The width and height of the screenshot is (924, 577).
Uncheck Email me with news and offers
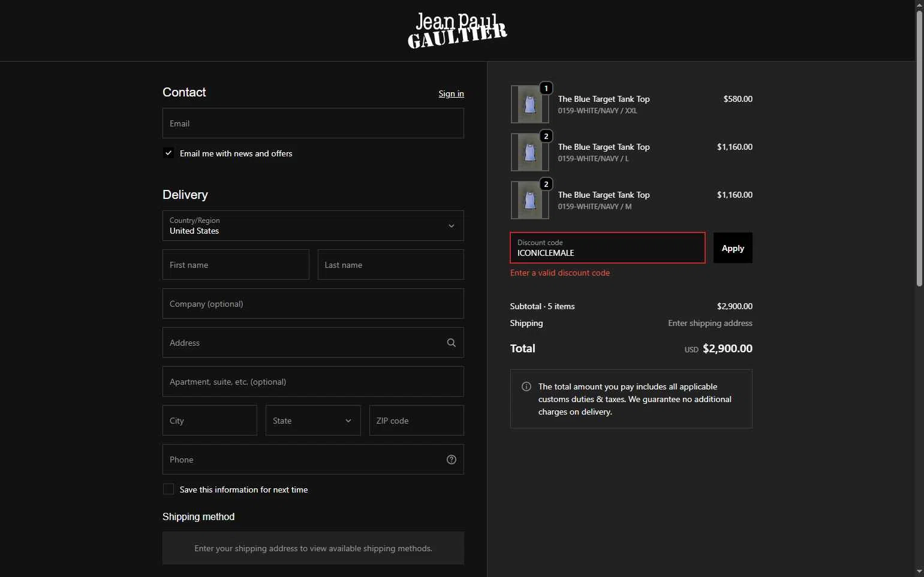(168, 153)
